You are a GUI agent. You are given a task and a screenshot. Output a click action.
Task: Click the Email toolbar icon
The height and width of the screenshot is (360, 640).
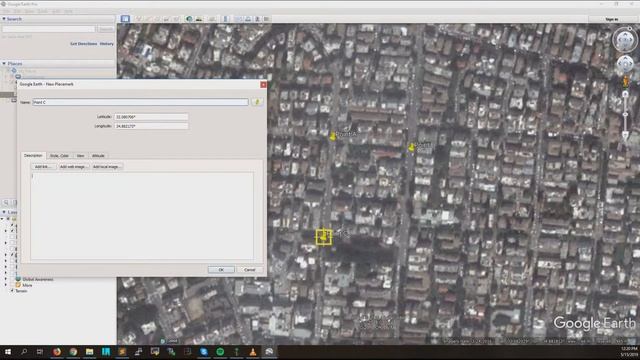[238, 19]
